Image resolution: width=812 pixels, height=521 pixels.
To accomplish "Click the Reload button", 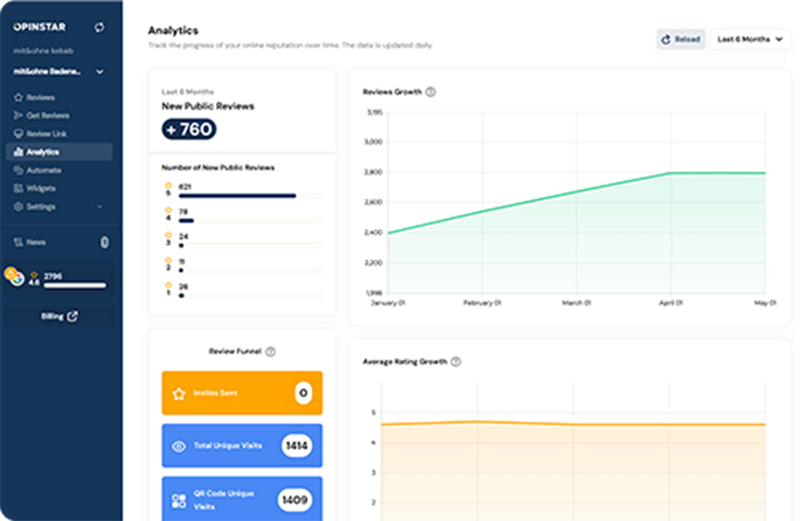I will pyautogui.click(x=681, y=39).
